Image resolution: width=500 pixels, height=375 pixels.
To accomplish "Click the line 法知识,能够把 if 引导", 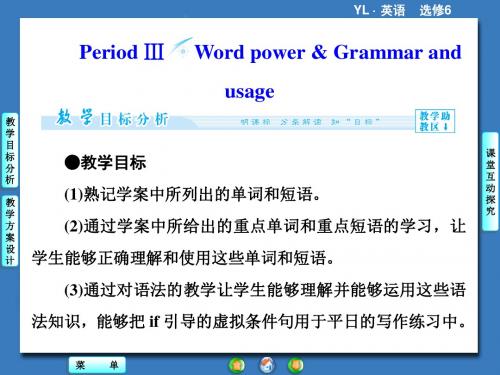I will (x=249, y=322).
